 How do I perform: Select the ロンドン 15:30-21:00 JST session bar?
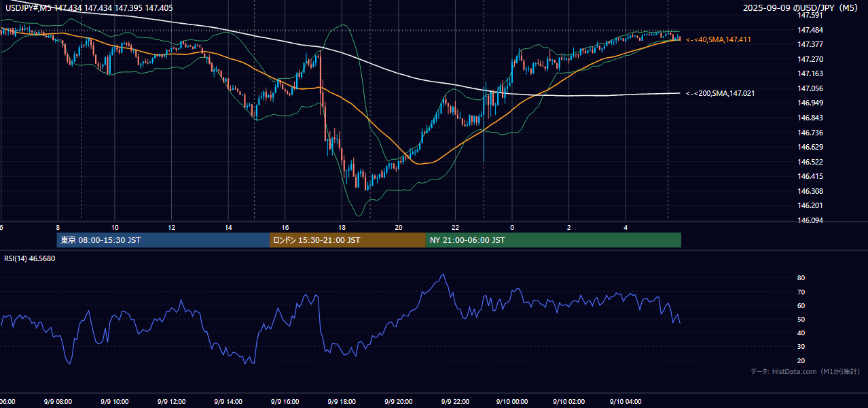348,240
